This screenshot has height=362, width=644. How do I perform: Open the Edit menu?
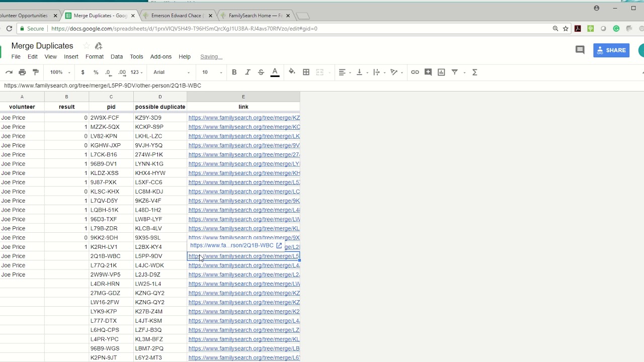(33, 57)
